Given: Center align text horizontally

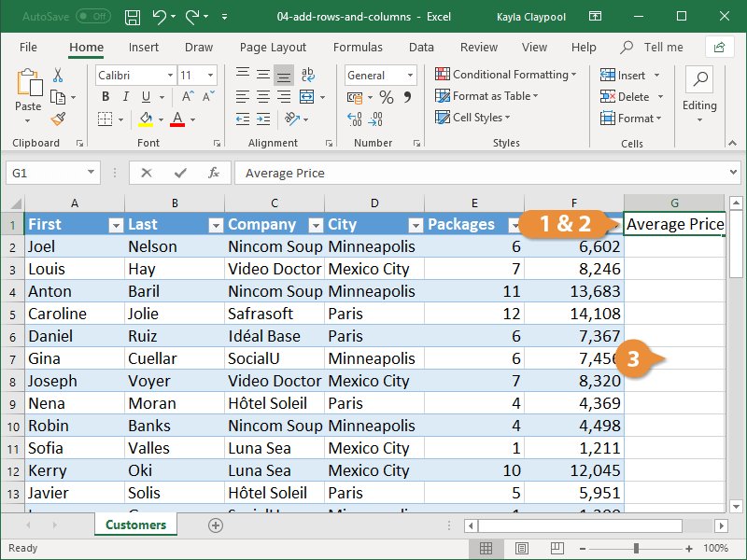Looking at the screenshot, I should (x=263, y=97).
